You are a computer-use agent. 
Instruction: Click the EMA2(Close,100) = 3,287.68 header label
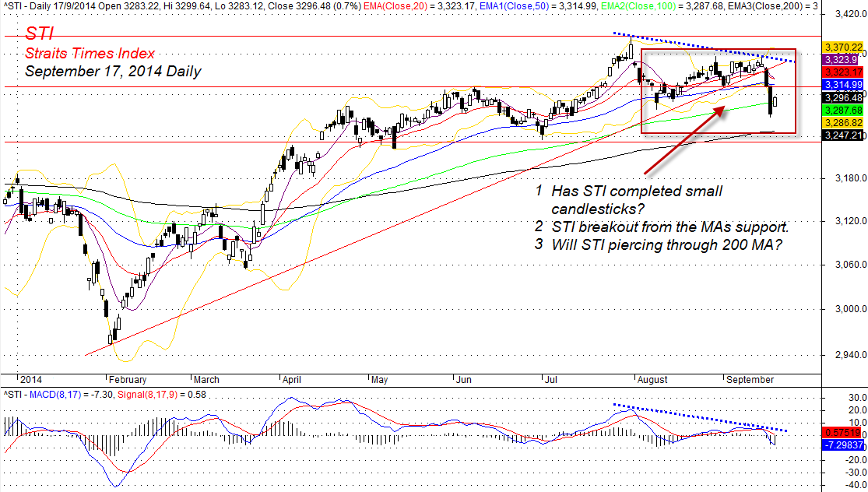point(662,6)
